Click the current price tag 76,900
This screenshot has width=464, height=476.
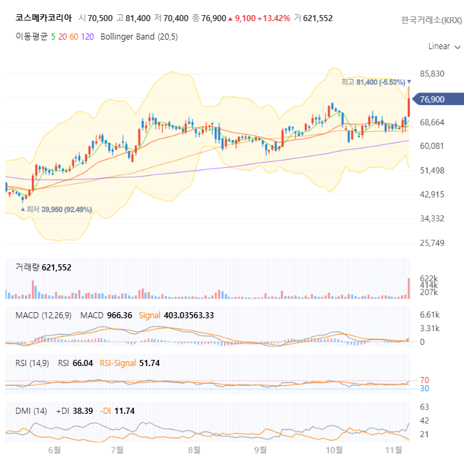[438, 99]
